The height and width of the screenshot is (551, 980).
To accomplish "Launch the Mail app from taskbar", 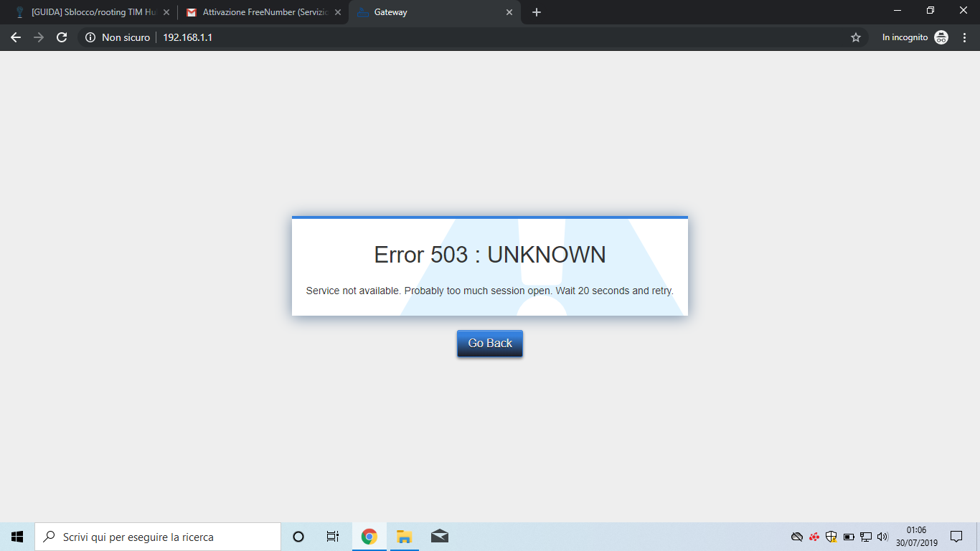I will [439, 536].
